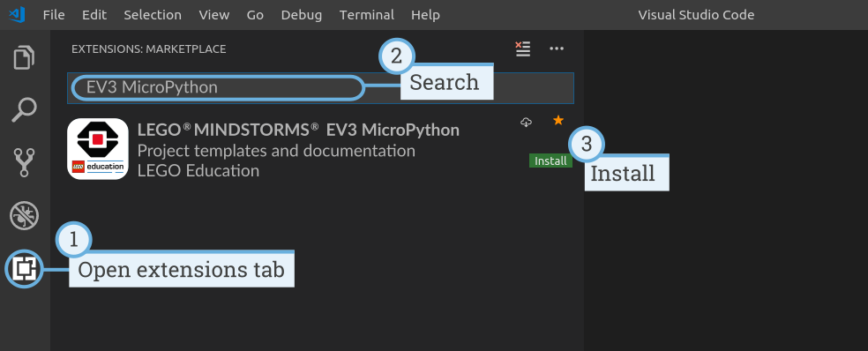Screen dimensions: 868x351
Task: Click the LEGO education extension logo
Action: point(97,149)
